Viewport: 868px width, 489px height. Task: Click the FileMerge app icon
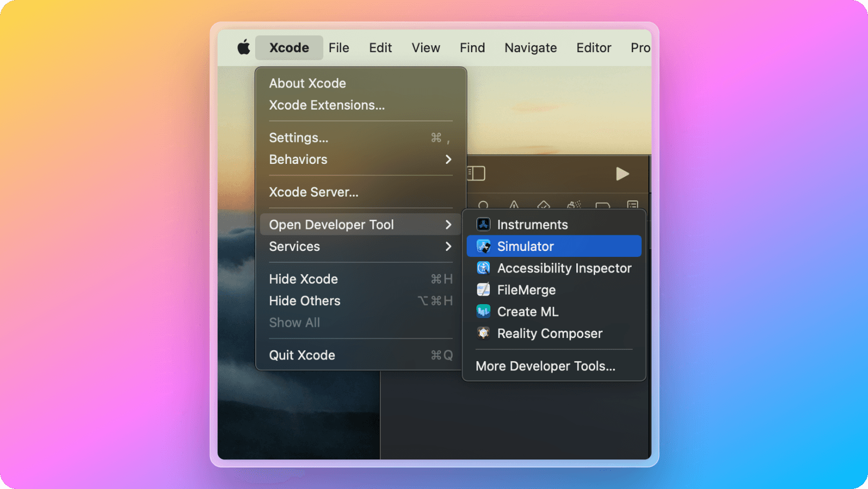click(x=483, y=290)
